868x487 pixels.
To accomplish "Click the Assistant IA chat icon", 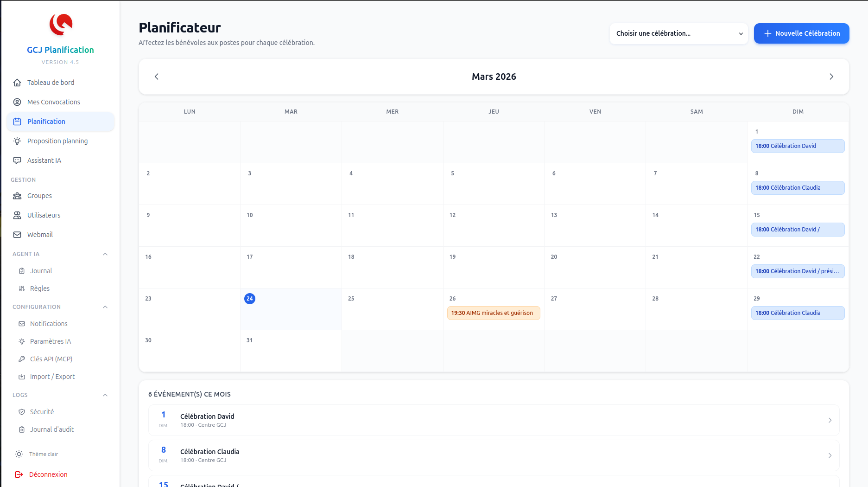I will [17, 160].
